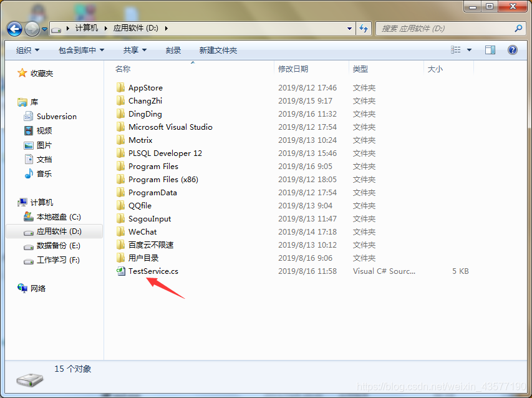Focus the 搜索 应用软件 (D:) search box
This screenshot has width=532, height=398.
[450, 29]
